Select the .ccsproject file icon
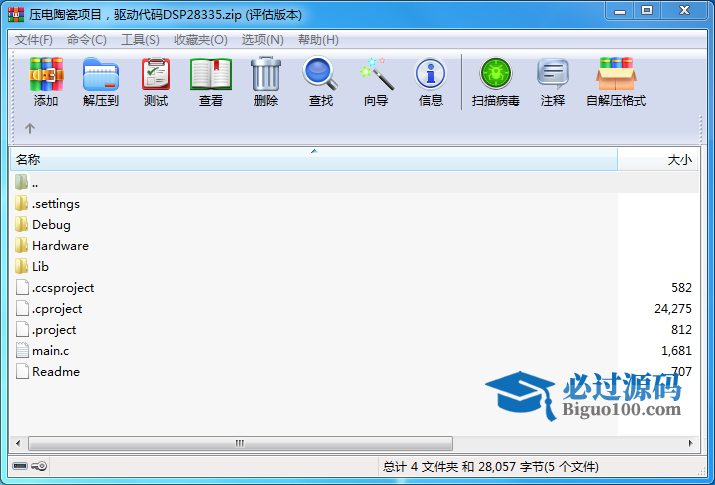Screen dimensions: 715x485 22,288
